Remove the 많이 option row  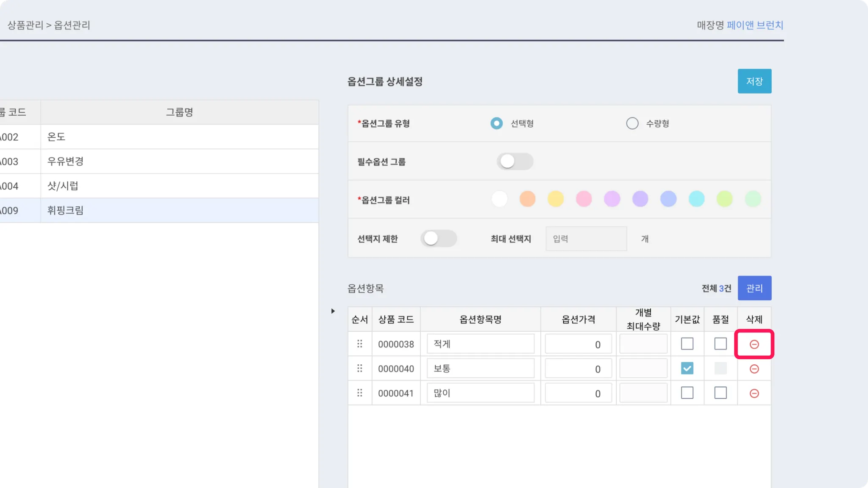pos(754,394)
